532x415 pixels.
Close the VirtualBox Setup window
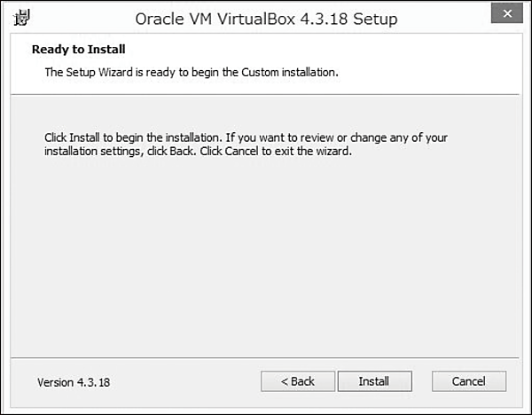507,17
